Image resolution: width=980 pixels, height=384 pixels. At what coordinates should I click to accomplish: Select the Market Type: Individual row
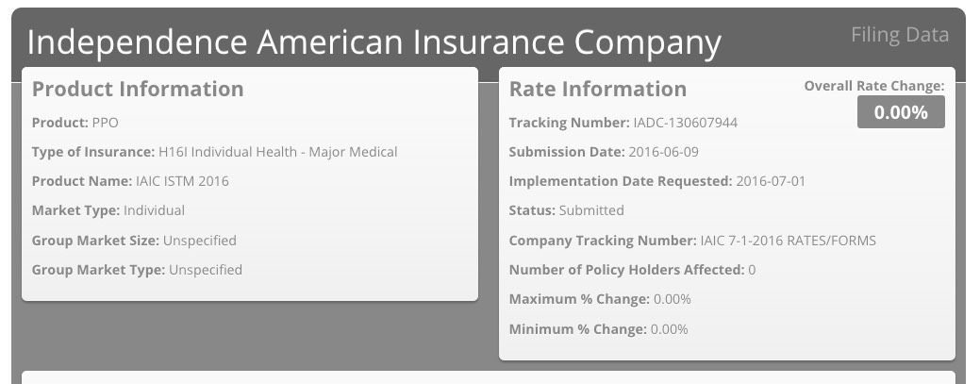108,210
